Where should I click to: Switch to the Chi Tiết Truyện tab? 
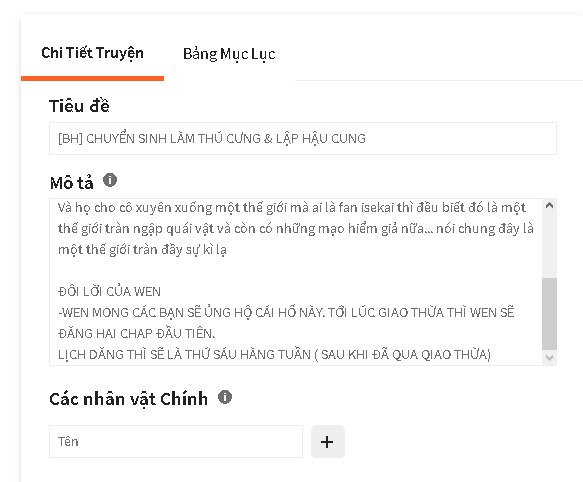92,53
